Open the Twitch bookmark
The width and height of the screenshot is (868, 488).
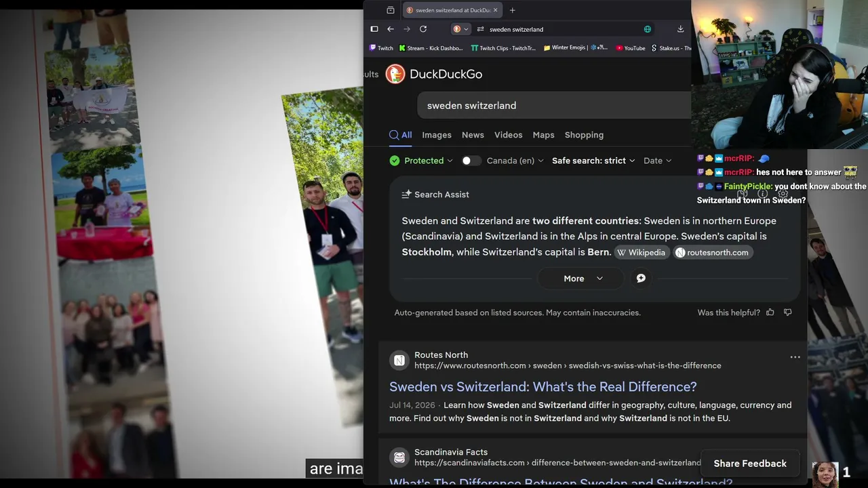click(381, 48)
